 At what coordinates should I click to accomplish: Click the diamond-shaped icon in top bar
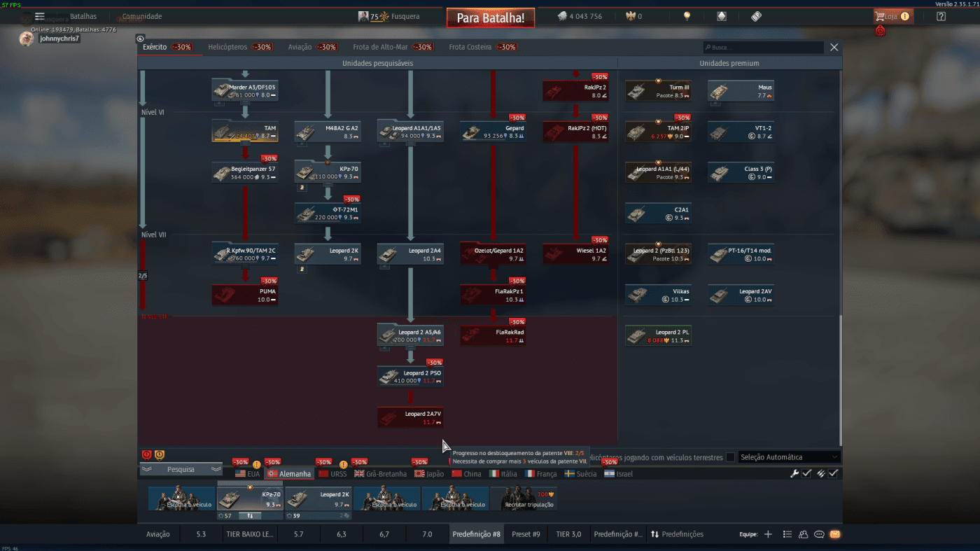[x=722, y=16]
